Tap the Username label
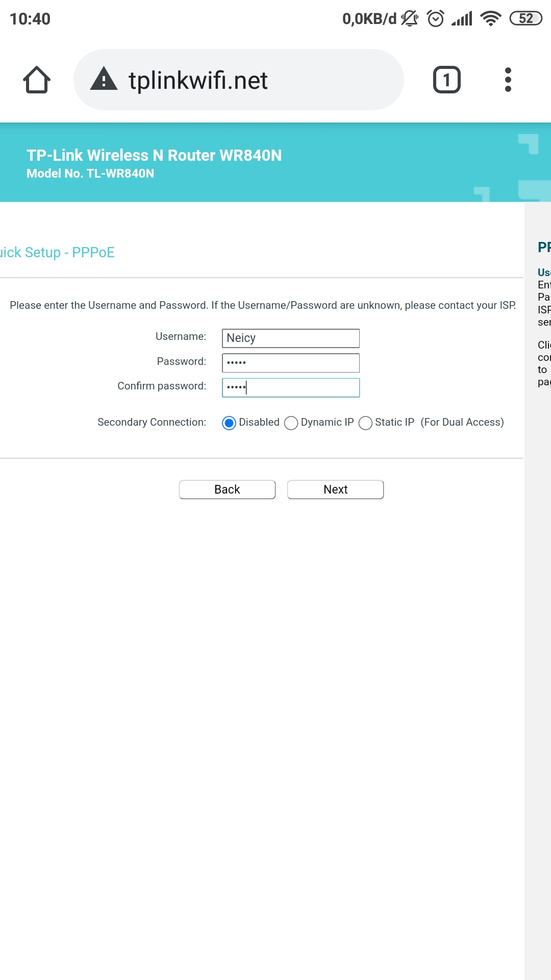Image resolution: width=551 pixels, height=980 pixels. [x=181, y=336]
